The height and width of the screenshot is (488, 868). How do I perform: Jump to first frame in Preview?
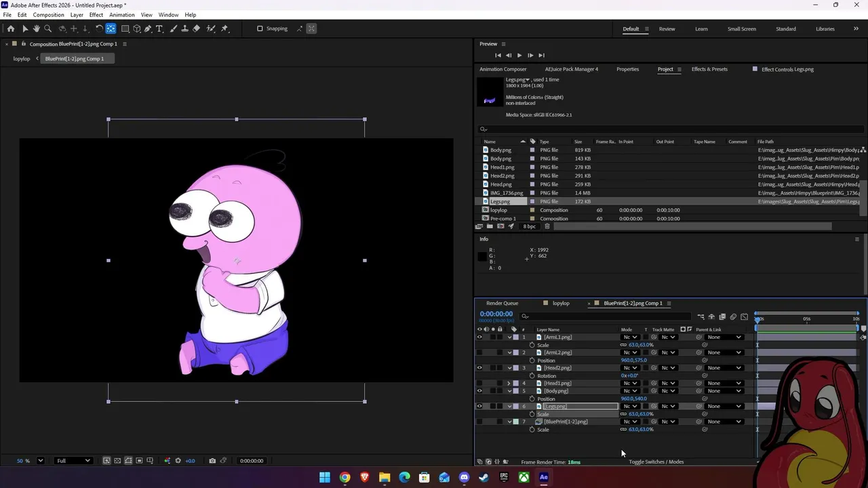click(x=498, y=56)
